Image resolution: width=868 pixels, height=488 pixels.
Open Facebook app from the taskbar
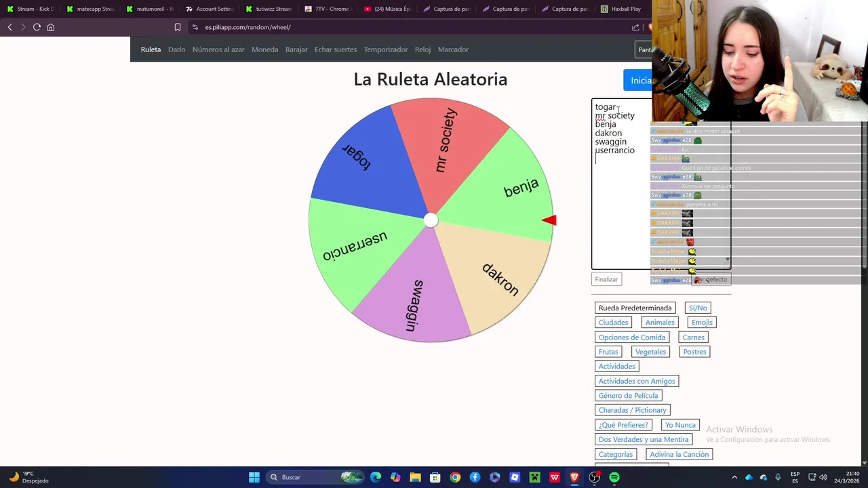[x=475, y=477]
